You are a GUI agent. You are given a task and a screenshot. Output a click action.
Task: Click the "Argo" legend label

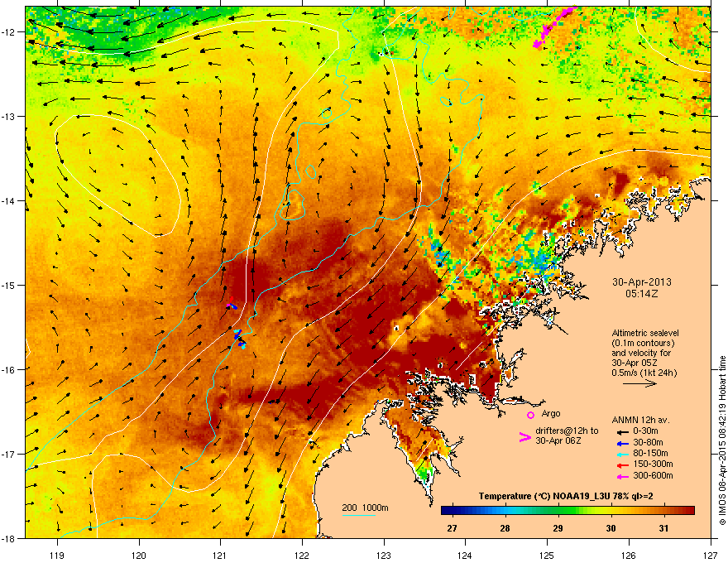(x=551, y=413)
